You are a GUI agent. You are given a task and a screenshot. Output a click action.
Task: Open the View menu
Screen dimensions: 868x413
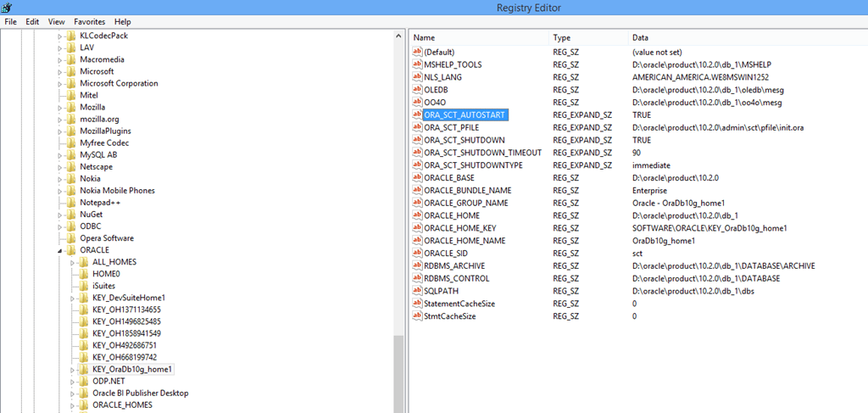57,21
